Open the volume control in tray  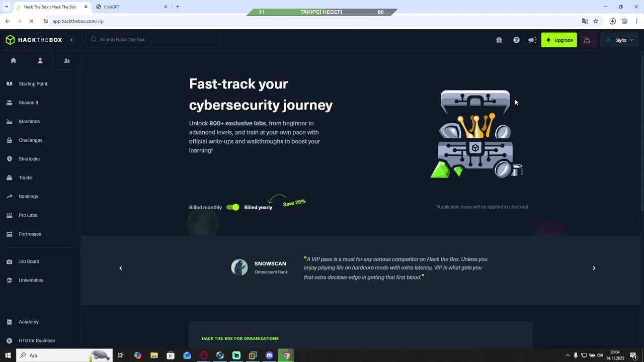600,355
